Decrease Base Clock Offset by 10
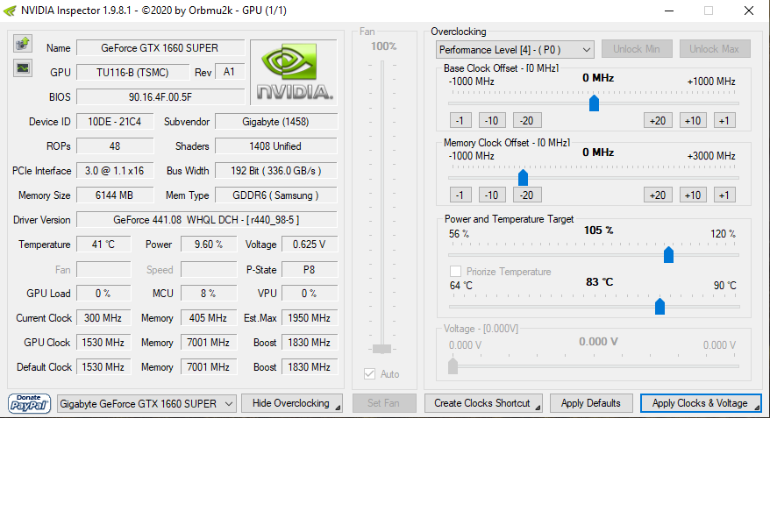Screen dimensions: 770x532 pos(492,120)
